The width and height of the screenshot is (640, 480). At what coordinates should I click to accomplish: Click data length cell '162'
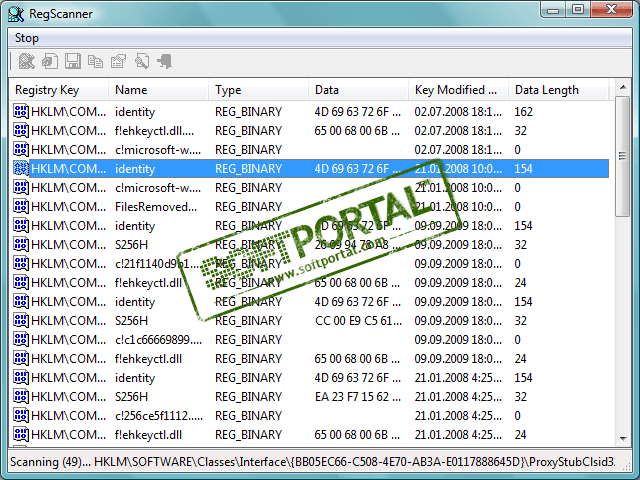coord(524,111)
